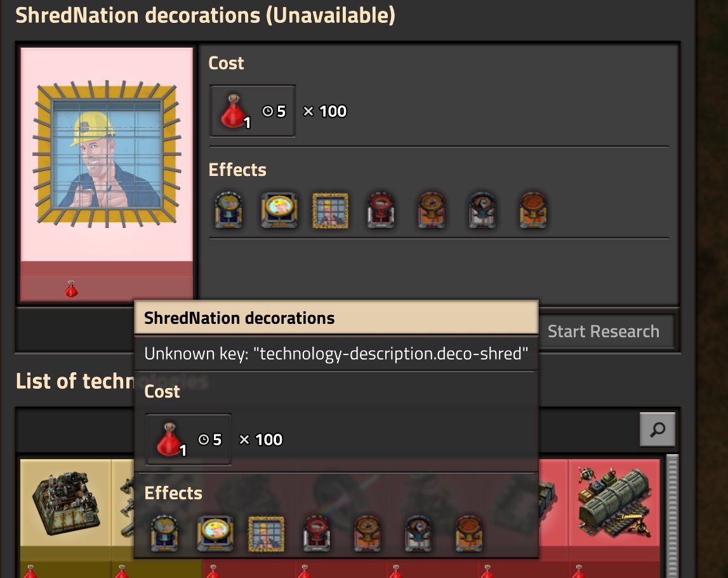The width and height of the screenshot is (728, 578).
Task: Click the small red flask beneath the ShredNation portrait
Action: [71, 289]
